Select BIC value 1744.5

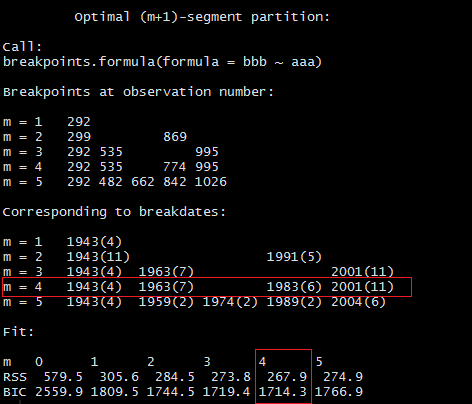pos(171,392)
